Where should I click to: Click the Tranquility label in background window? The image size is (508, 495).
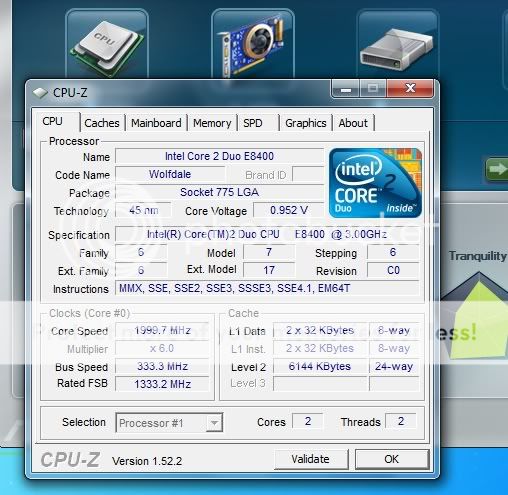(478, 256)
